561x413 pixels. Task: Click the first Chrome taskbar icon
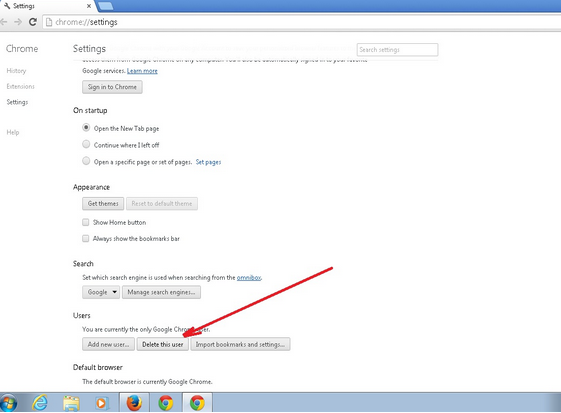click(x=166, y=403)
